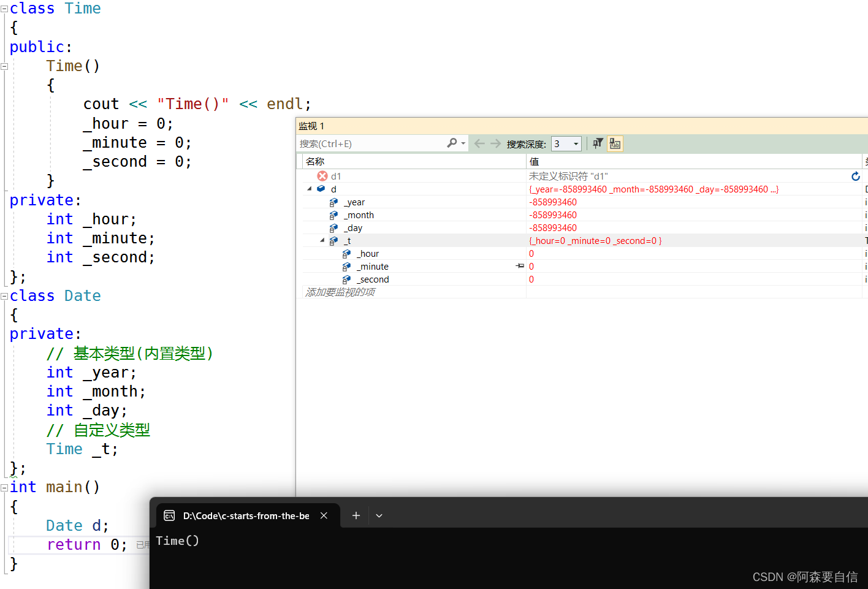This screenshot has width=868, height=589.
Task: Select the _day watch row
Action: [582, 228]
